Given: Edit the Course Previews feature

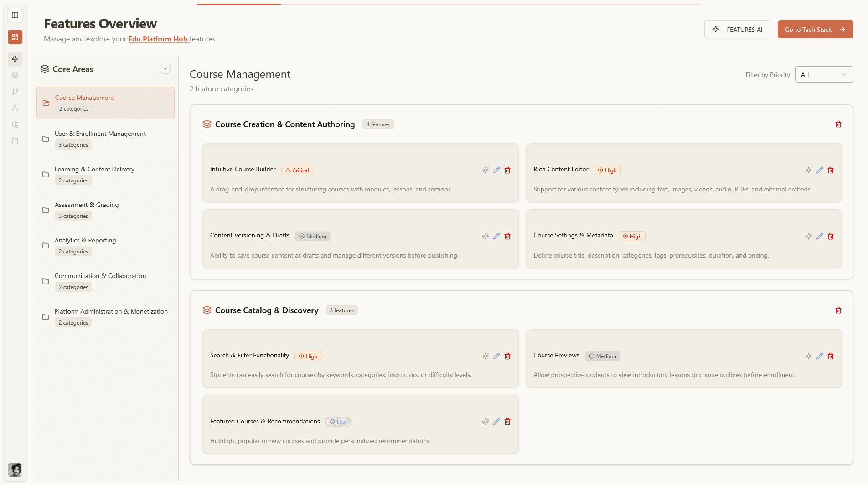Looking at the screenshot, I should coord(820,356).
